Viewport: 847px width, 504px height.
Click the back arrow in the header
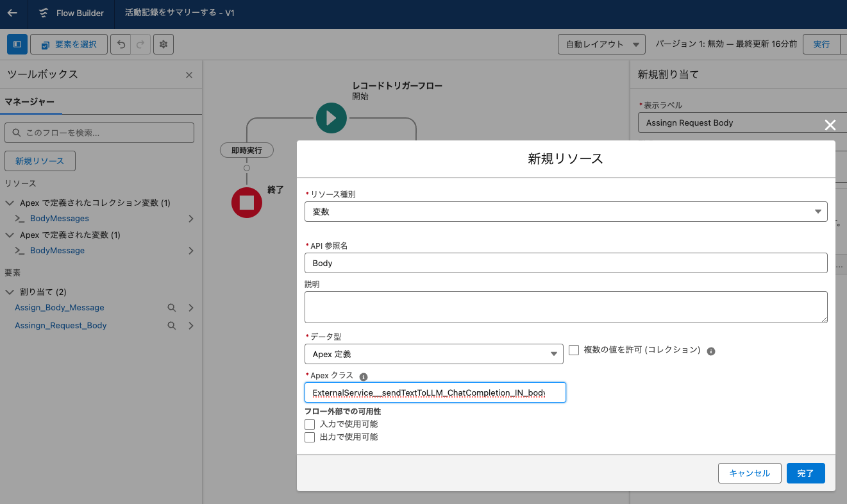tap(12, 13)
